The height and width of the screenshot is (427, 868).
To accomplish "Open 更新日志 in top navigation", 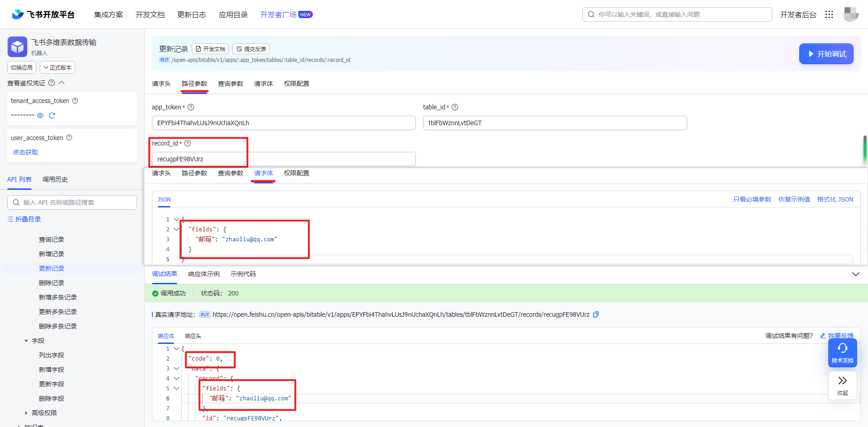I will point(192,14).
